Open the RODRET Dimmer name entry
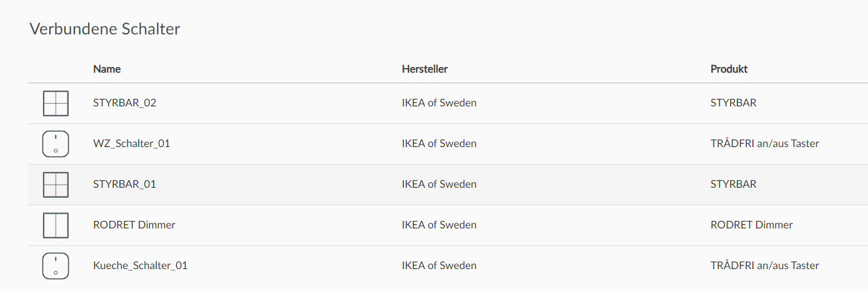 point(134,225)
